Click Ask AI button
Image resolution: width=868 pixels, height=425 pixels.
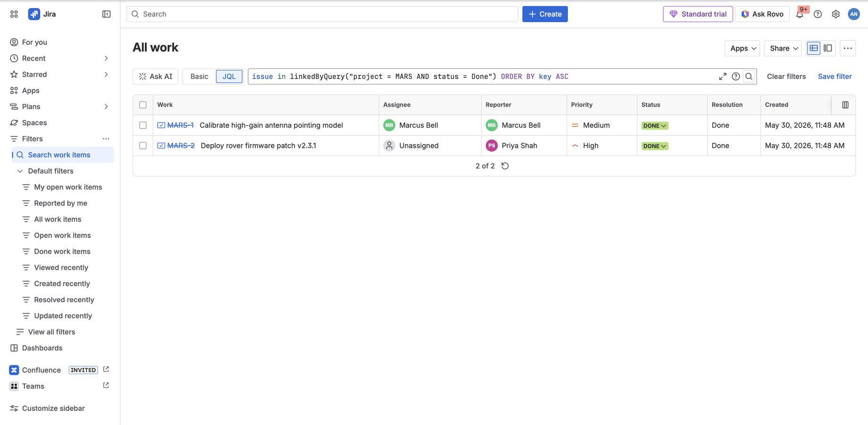coord(156,76)
